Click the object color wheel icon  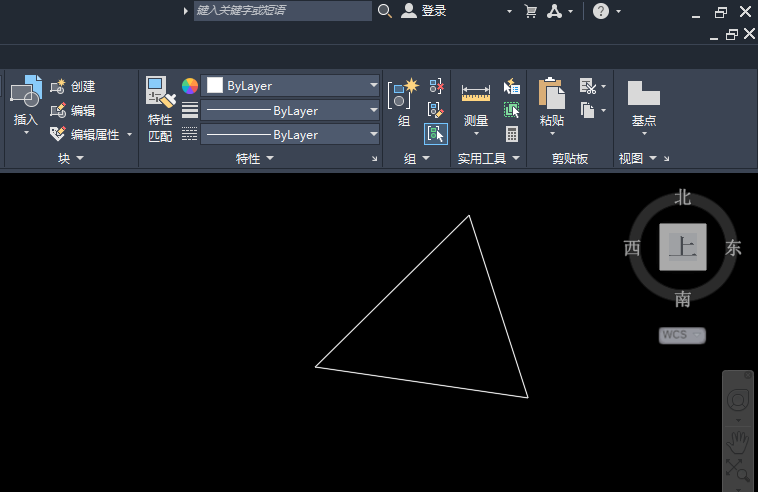point(190,86)
